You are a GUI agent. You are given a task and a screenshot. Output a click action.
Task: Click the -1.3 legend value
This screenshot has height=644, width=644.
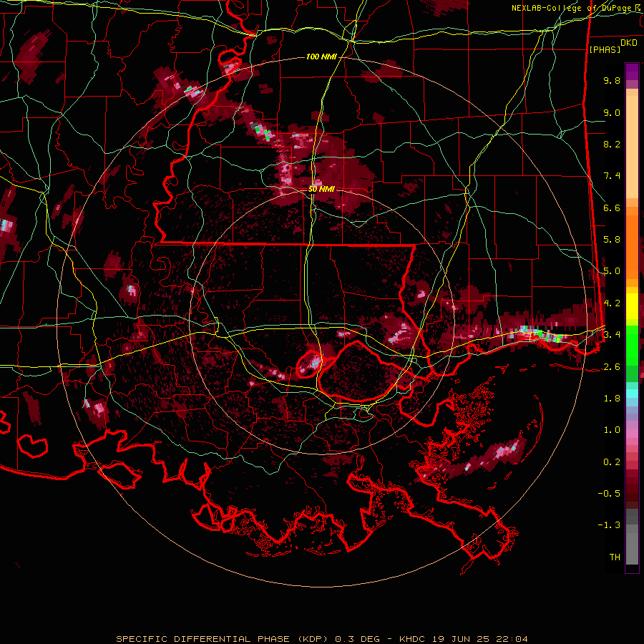coord(609,525)
